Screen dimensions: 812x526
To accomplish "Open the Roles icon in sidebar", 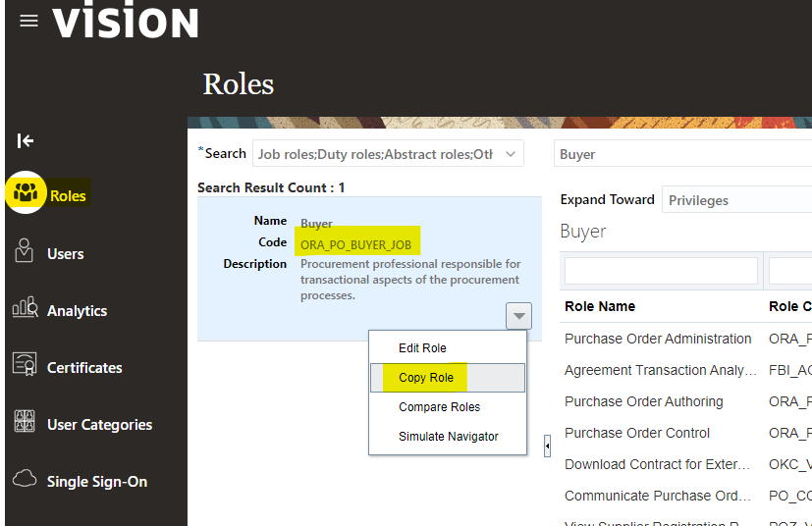I will pyautogui.click(x=26, y=193).
